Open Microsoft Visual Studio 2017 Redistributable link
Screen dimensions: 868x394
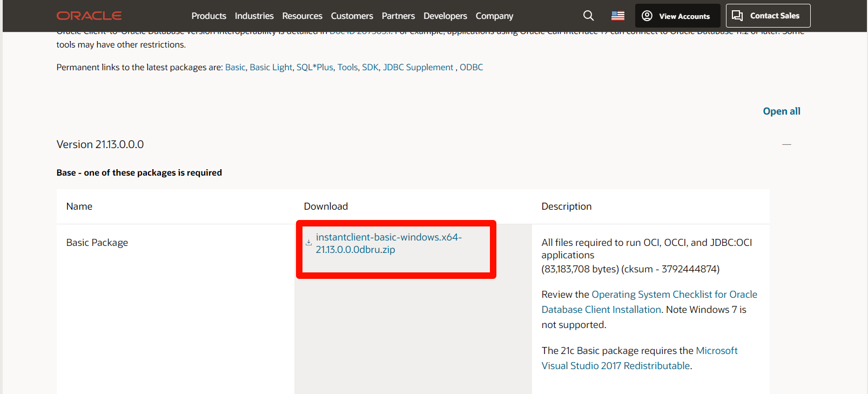click(640, 358)
